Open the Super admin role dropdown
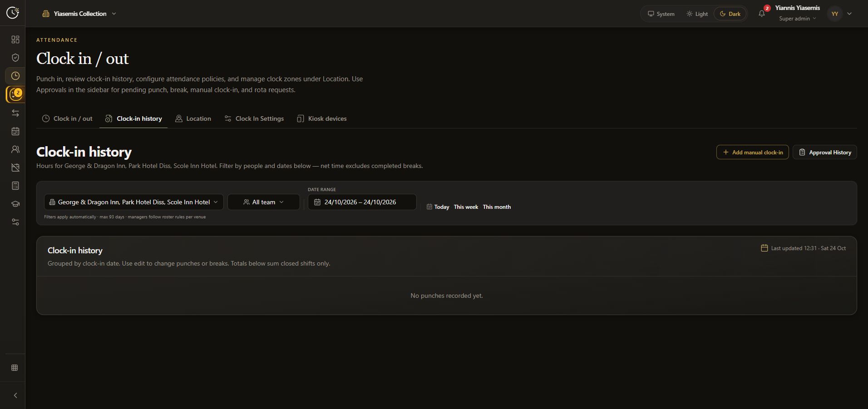 coord(798,19)
